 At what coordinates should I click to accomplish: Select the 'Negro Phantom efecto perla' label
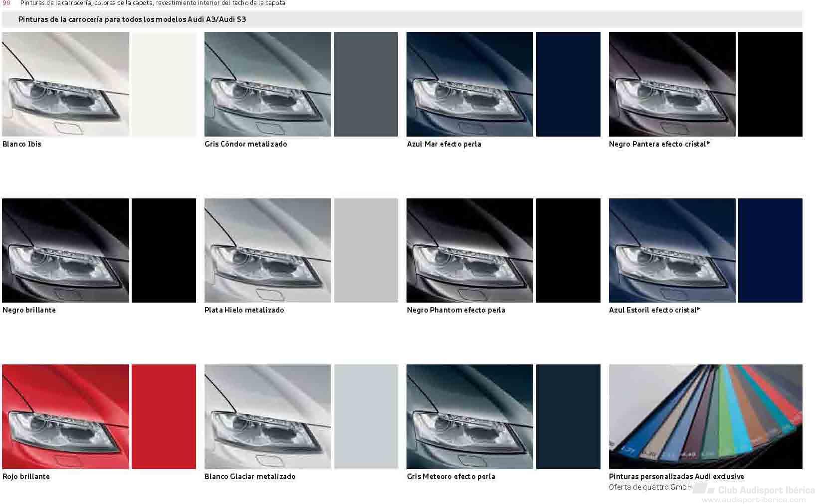click(x=456, y=310)
